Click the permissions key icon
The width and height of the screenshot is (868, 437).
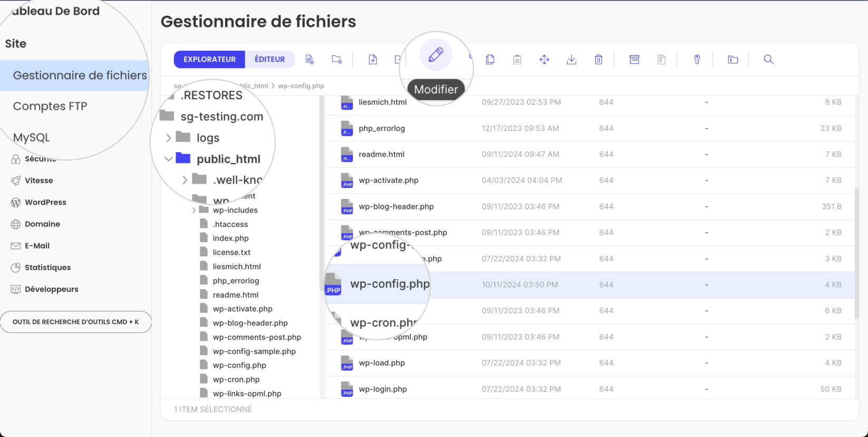697,60
